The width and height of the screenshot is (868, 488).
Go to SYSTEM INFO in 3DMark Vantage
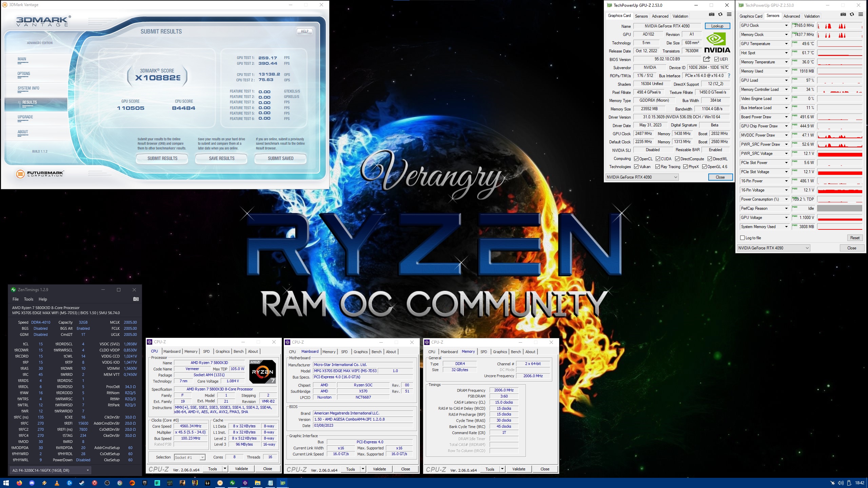point(28,88)
